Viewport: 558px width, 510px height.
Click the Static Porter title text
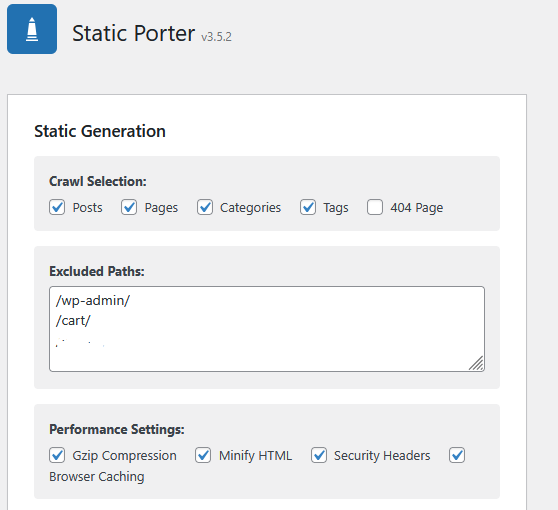133,33
